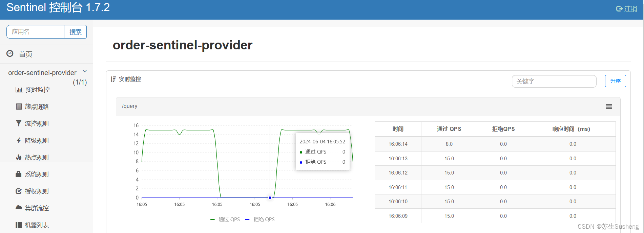Screen dimensions: 644x233
Task: Open 机器列表 in the sidebar
Action: (37, 225)
